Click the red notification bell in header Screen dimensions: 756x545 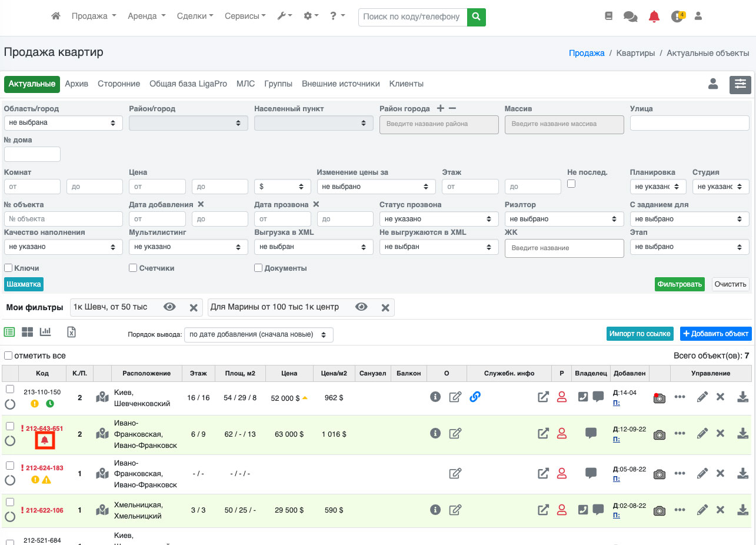click(x=654, y=16)
